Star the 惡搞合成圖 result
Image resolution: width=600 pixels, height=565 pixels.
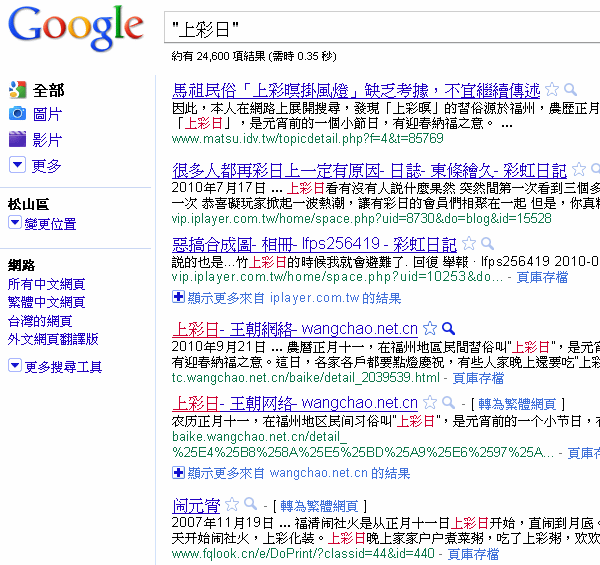click(469, 243)
